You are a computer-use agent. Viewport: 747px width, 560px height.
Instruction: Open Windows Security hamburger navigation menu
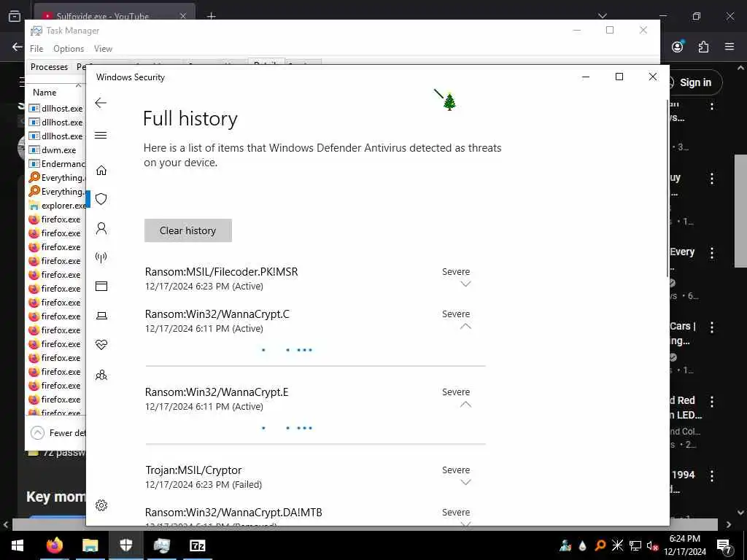101,135
